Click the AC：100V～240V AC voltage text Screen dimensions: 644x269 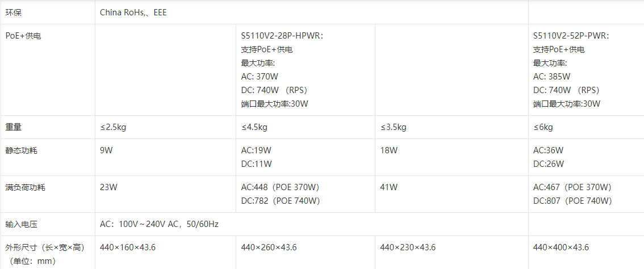tap(159, 224)
